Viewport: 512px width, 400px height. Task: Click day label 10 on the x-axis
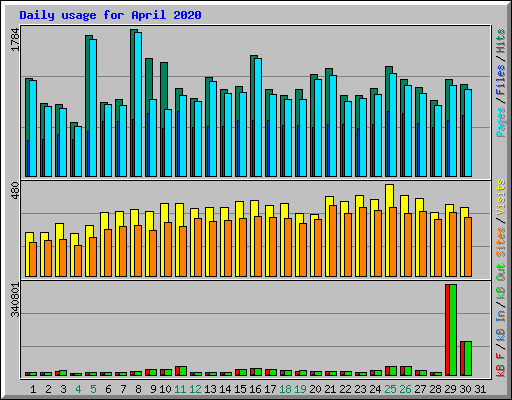pyautogui.click(x=165, y=389)
